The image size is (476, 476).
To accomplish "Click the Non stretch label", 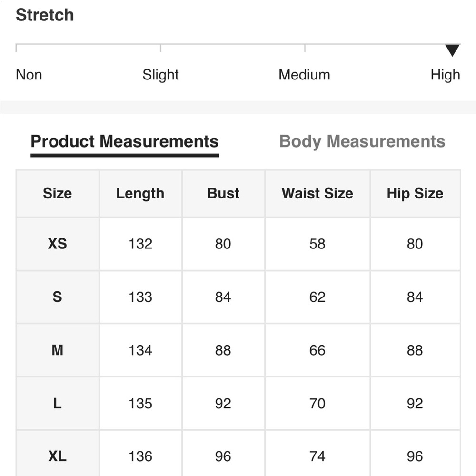I will click(x=29, y=75).
